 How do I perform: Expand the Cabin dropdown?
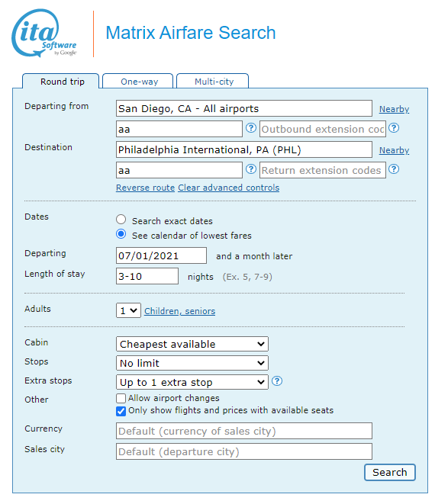(x=192, y=344)
